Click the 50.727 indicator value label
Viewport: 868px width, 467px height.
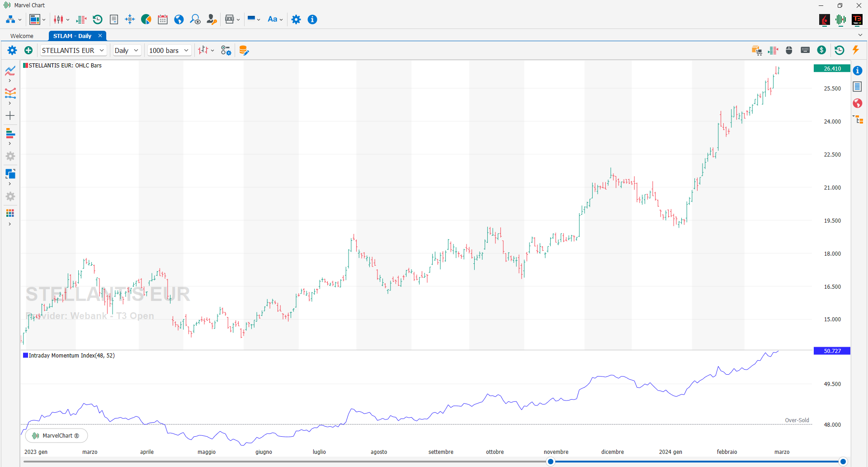tap(832, 351)
